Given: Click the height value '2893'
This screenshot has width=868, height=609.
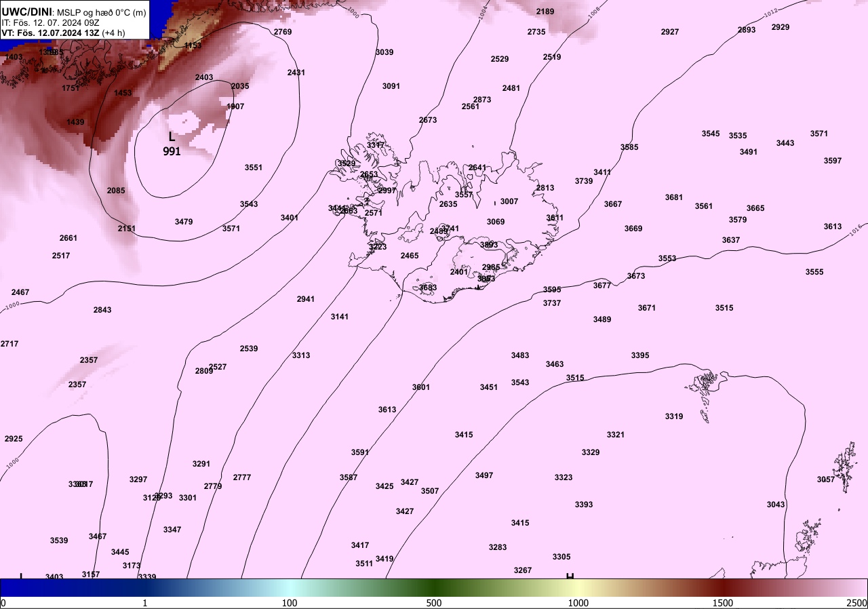Looking at the screenshot, I should 747,30.
